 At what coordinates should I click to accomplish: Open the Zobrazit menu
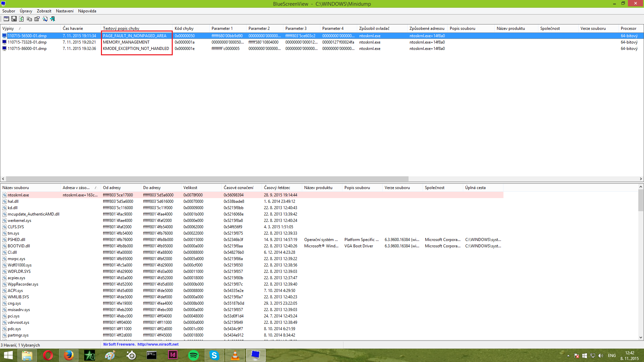tap(44, 11)
